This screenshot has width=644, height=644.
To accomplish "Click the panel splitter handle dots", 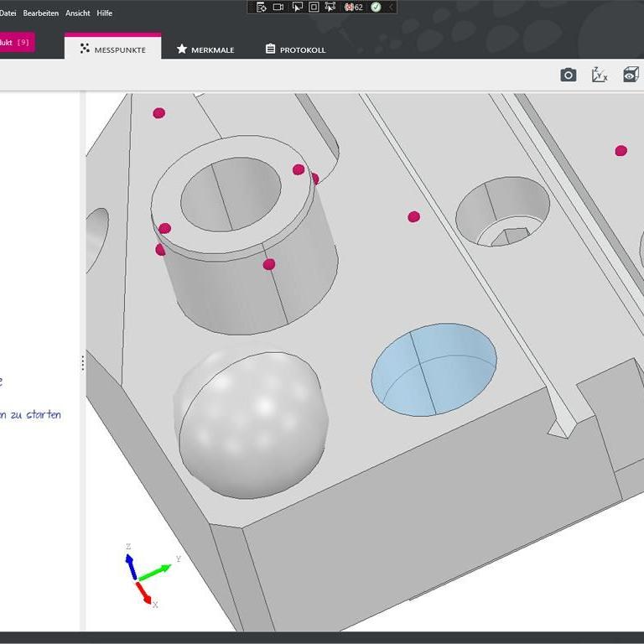I will (82, 363).
